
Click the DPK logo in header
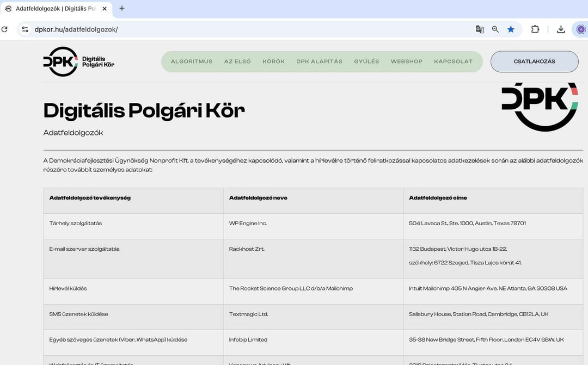point(79,61)
